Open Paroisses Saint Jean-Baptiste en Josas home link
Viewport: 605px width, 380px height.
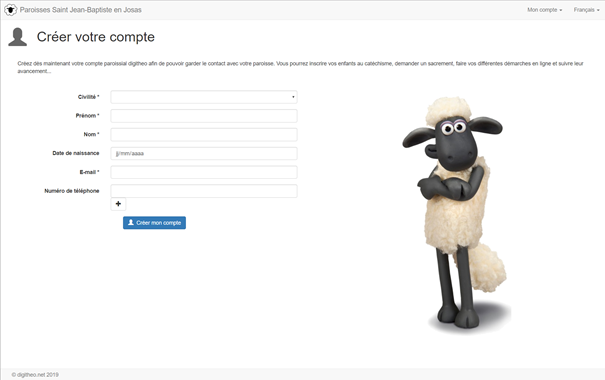click(81, 10)
